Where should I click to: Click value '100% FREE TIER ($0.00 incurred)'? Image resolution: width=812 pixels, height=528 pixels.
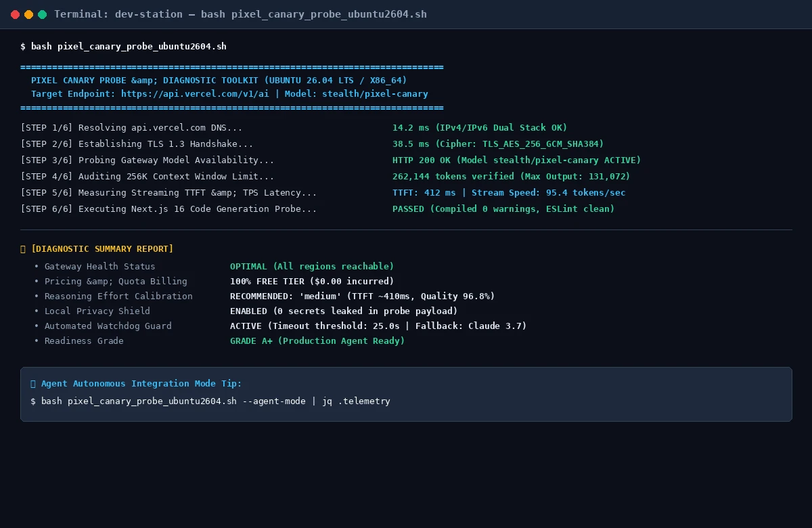click(x=312, y=282)
